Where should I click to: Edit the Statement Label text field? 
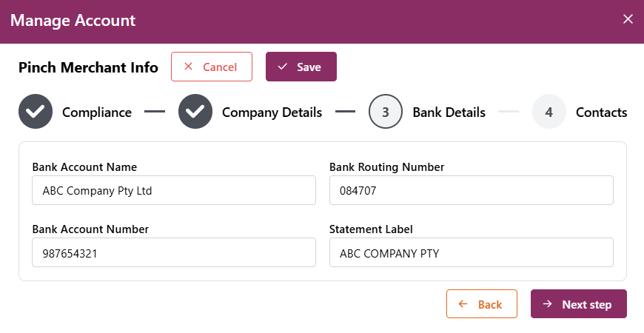point(471,252)
